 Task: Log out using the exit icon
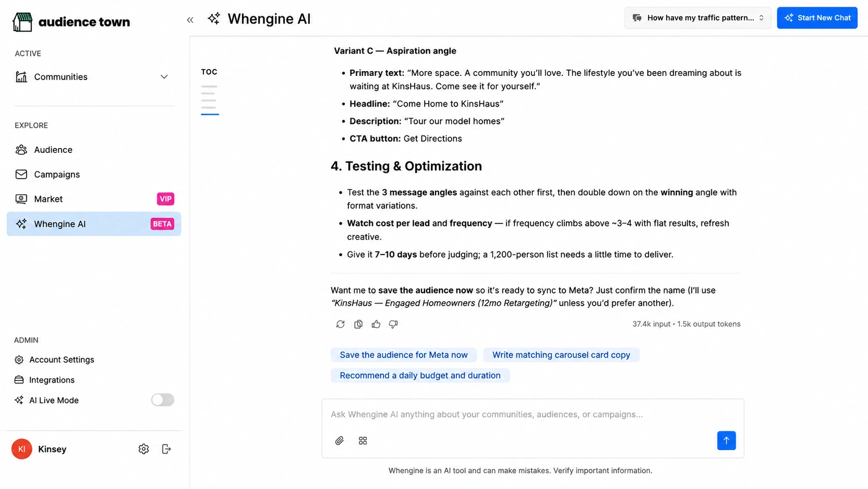click(x=167, y=449)
